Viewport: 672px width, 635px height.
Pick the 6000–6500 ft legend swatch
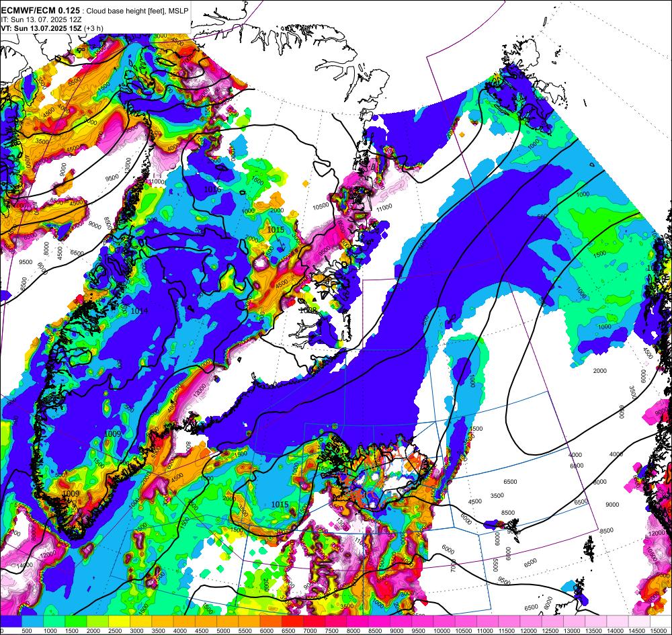[x=271, y=621]
